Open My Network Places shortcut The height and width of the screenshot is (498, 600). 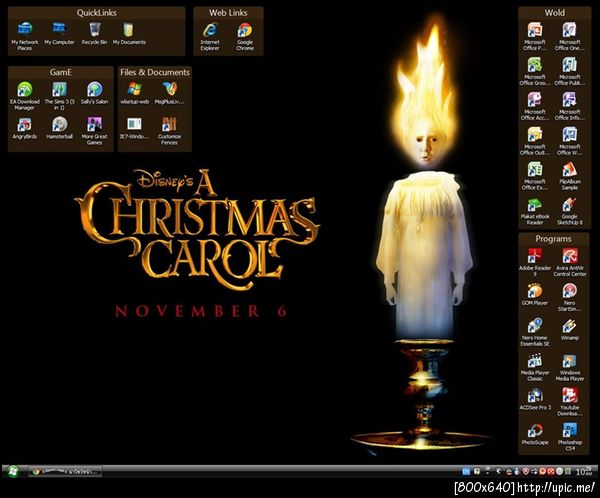pos(24,36)
